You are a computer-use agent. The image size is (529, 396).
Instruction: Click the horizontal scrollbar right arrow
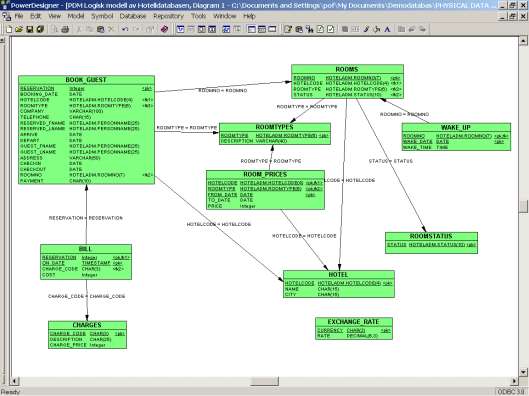tap(514, 381)
